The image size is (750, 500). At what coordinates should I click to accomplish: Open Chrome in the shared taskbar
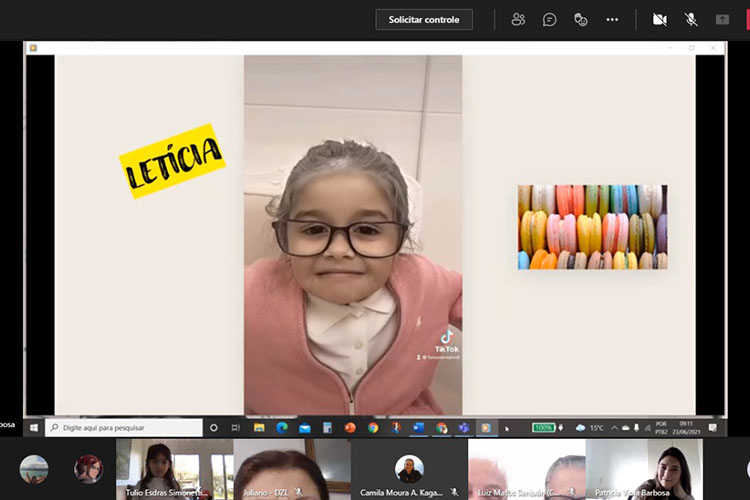pyautogui.click(x=373, y=427)
